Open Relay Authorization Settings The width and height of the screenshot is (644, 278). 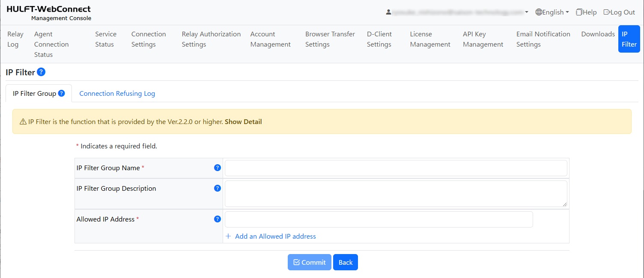211,39
